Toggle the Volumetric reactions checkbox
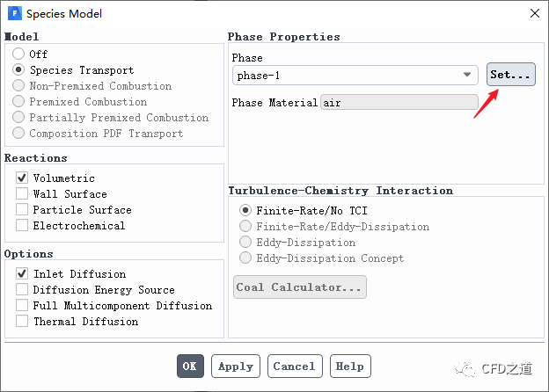This screenshot has width=549, height=392. tap(22, 178)
